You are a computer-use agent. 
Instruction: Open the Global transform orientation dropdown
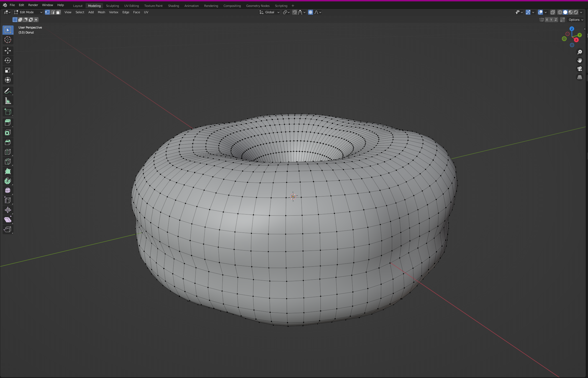[x=269, y=12]
